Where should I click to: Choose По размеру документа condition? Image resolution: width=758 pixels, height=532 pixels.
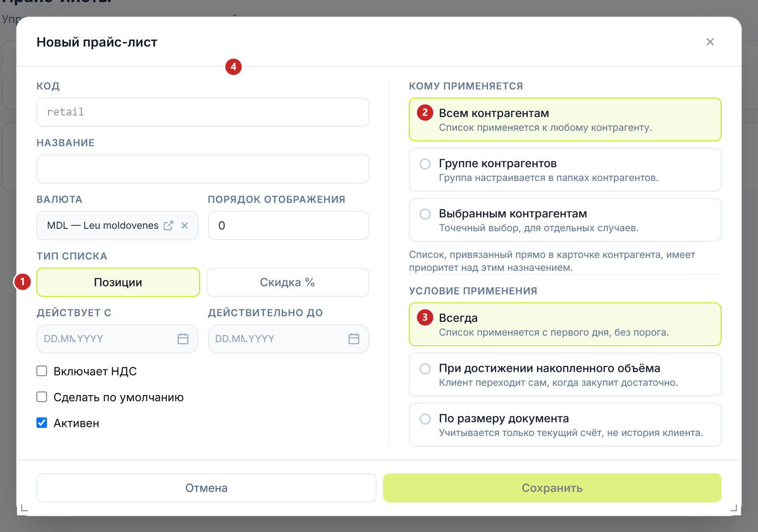coord(565,425)
